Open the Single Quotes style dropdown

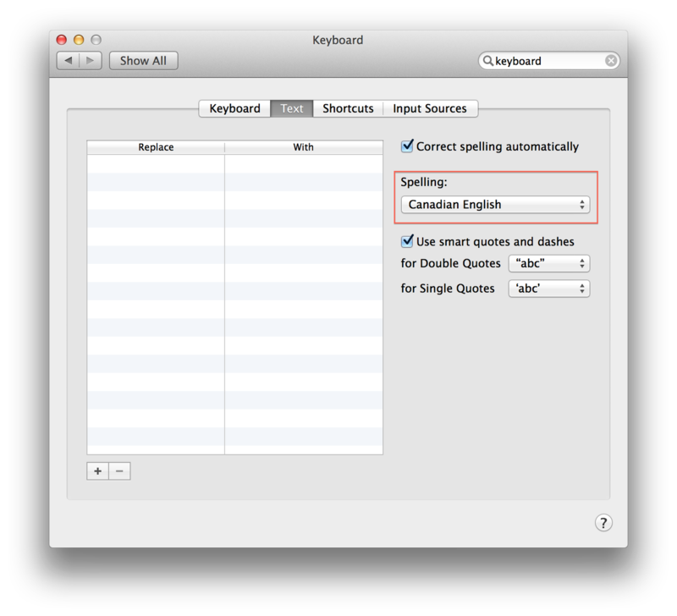tap(548, 289)
